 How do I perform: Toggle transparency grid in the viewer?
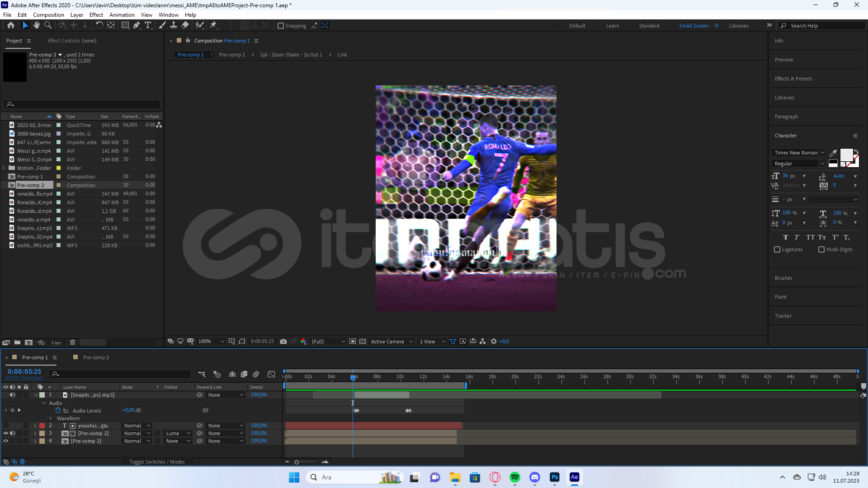pyautogui.click(x=363, y=342)
